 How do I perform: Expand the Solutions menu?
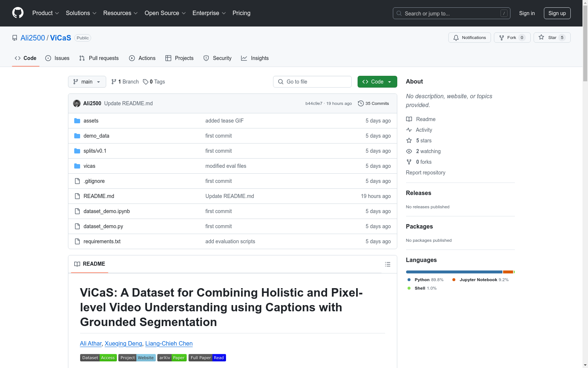pyautogui.click(x=81, y=13)
